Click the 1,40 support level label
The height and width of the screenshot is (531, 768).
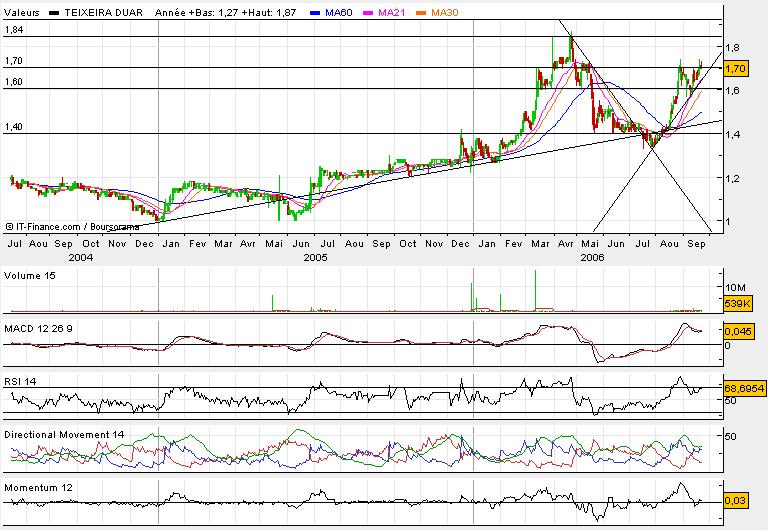(x=14, y=127)
